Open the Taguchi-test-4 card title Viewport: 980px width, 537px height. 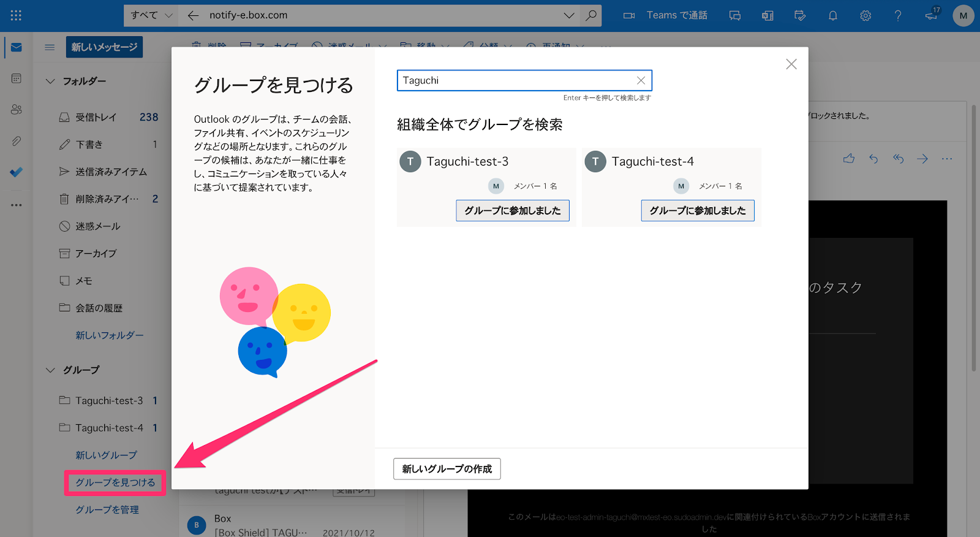[x=652, y=161]
